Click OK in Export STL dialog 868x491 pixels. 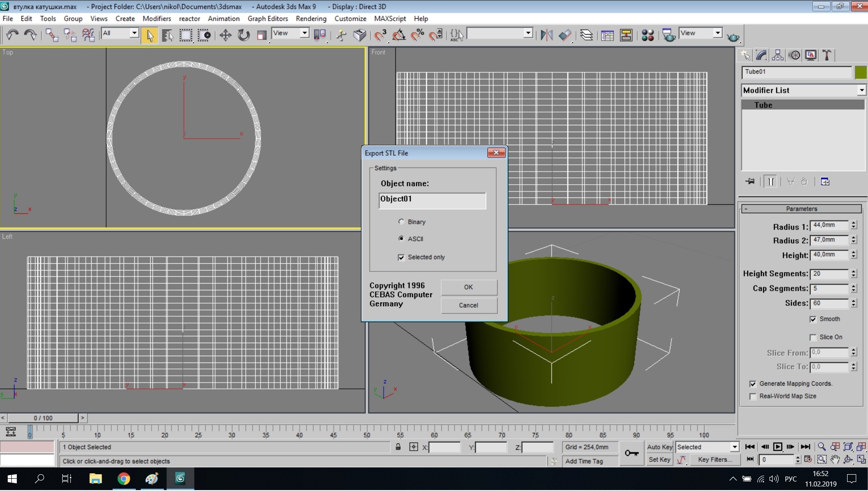pos(469,287)
